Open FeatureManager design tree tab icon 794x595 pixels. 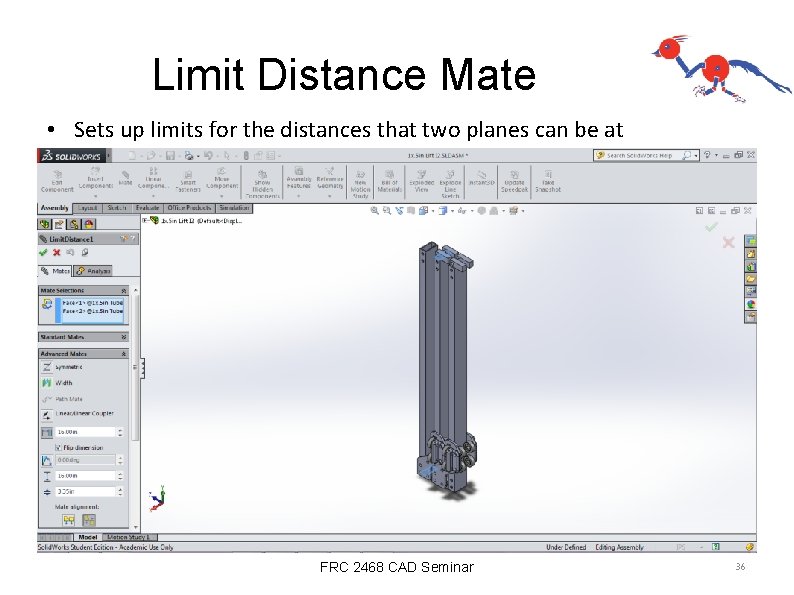pyautogui.click(x=45, y=224)
